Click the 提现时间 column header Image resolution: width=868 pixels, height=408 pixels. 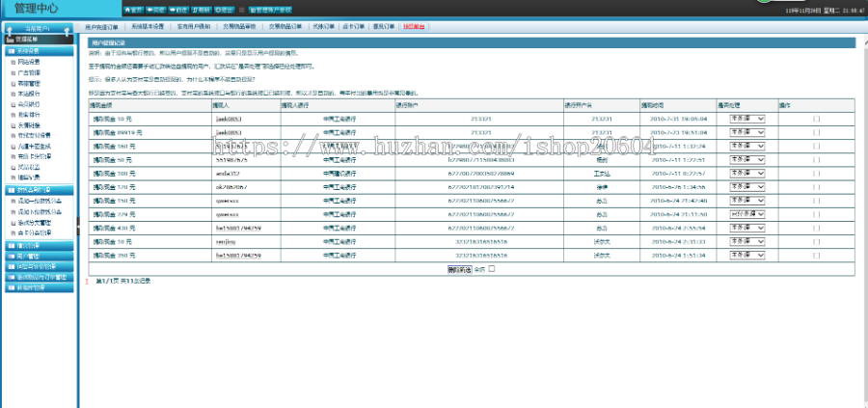click(x=653, y=105)
